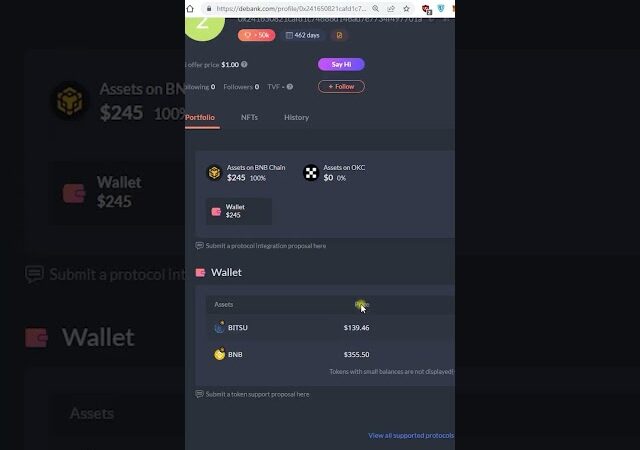640x450 pixels.
Task: Open the red shield browser extension
Action: coord(426,9)
